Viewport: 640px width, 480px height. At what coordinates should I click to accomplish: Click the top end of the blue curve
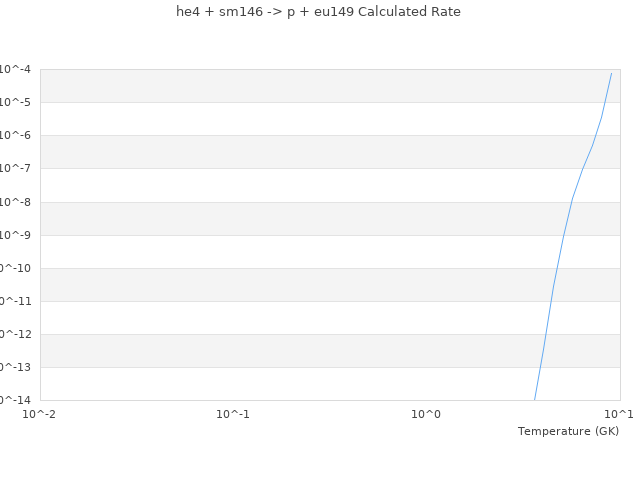[x=611, y=73]
